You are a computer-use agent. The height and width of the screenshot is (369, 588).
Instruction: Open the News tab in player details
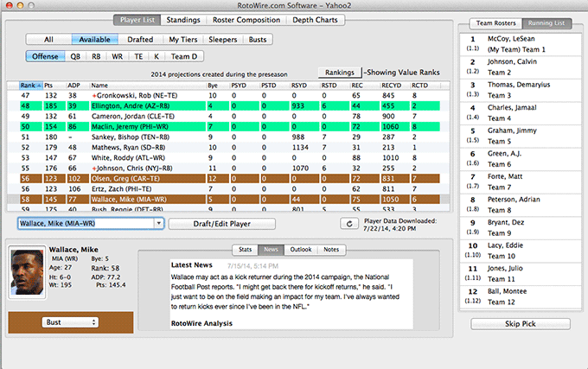pyautogui.click(x=271, y=250)
